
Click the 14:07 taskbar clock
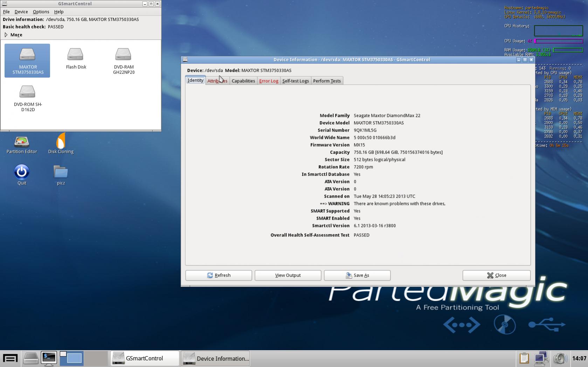pos(579,358)
